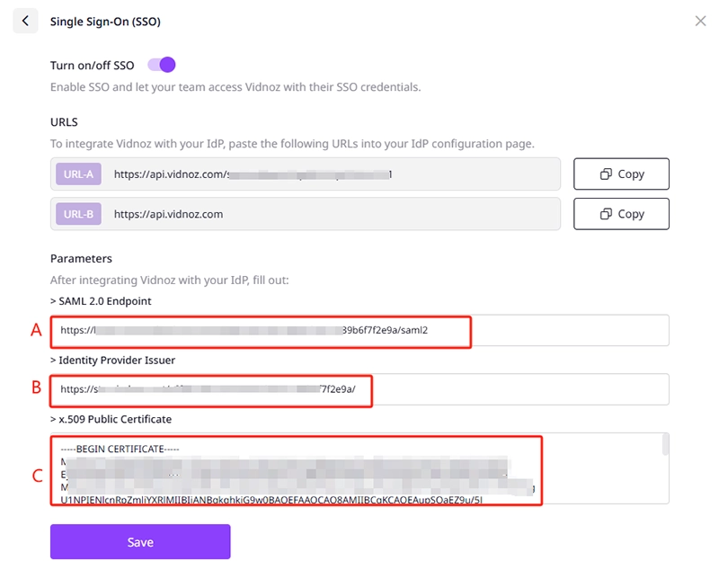Screen dimensions: 719x588
Task: Focus the SAML 2.0 Endpoint input
Action: 359,330
